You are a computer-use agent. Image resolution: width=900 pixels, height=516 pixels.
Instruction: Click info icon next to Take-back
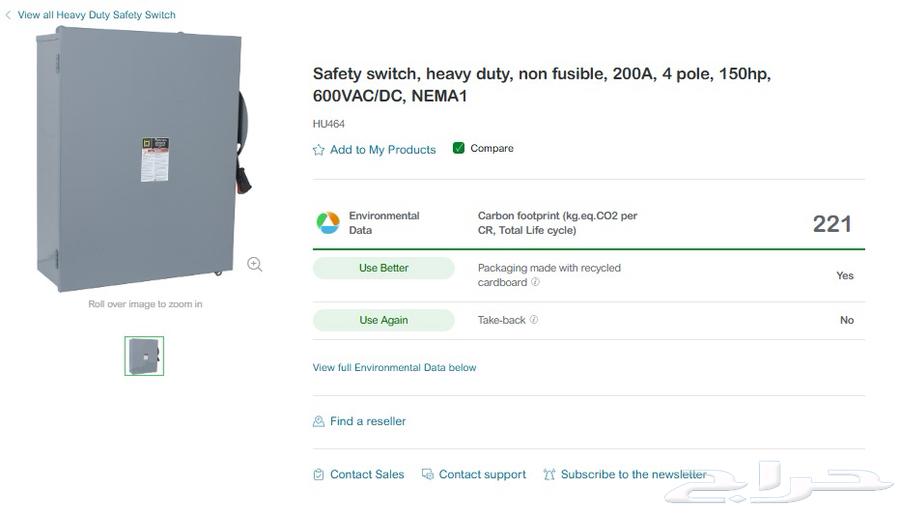click(534, 320)
